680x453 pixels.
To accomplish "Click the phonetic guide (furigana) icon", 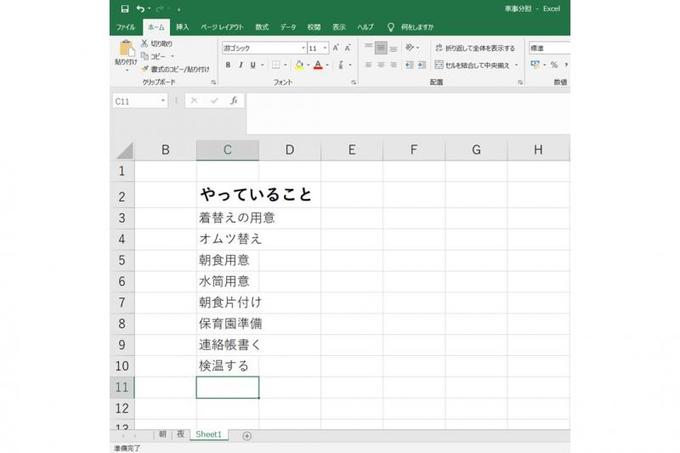I will [x=341, y=65].
